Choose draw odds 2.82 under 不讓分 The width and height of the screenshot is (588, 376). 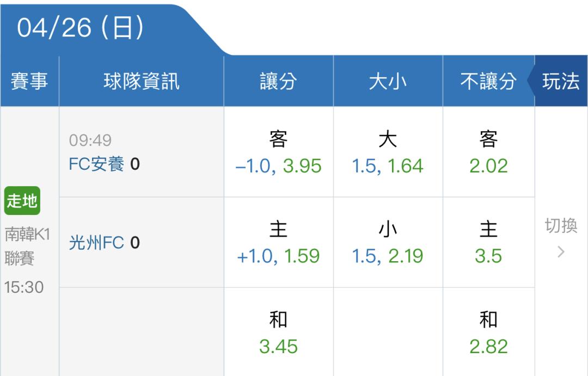pos(488,333)
